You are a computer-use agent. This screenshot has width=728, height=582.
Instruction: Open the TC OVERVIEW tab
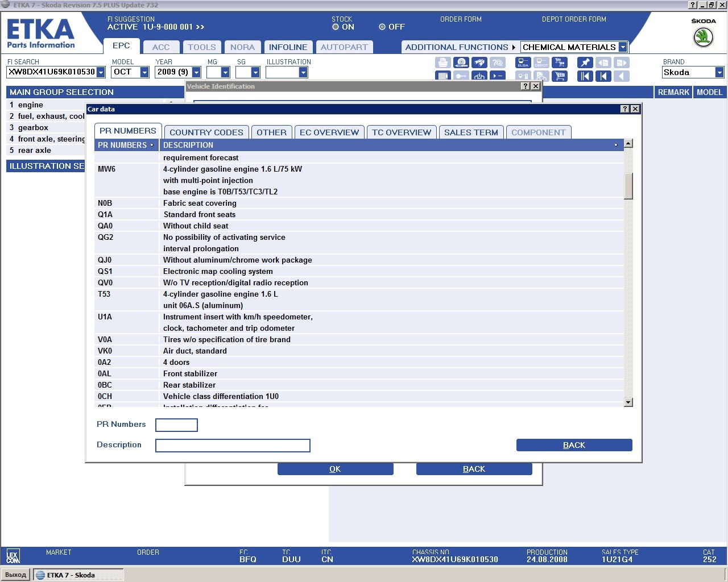pyautogui.click(x=402, y=132)
